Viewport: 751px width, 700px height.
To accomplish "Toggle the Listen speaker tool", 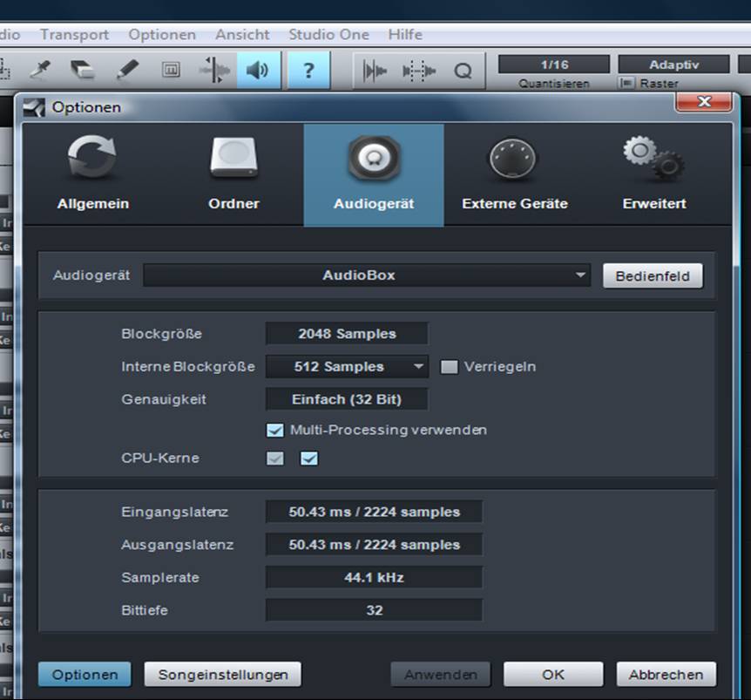I will coord(259,71).
